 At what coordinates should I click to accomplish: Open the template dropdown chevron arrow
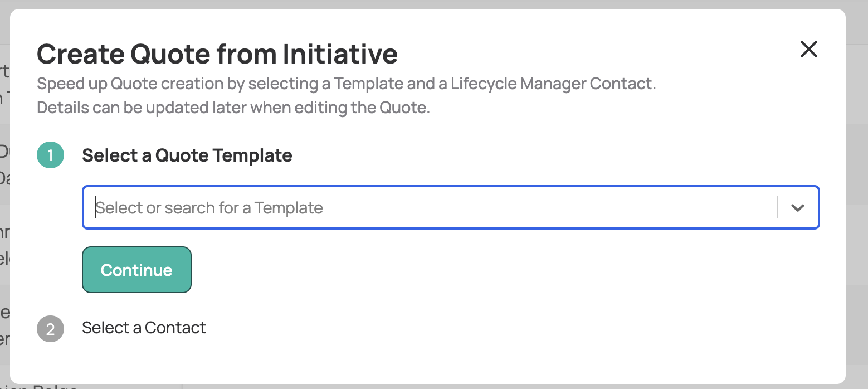point(798,208)
